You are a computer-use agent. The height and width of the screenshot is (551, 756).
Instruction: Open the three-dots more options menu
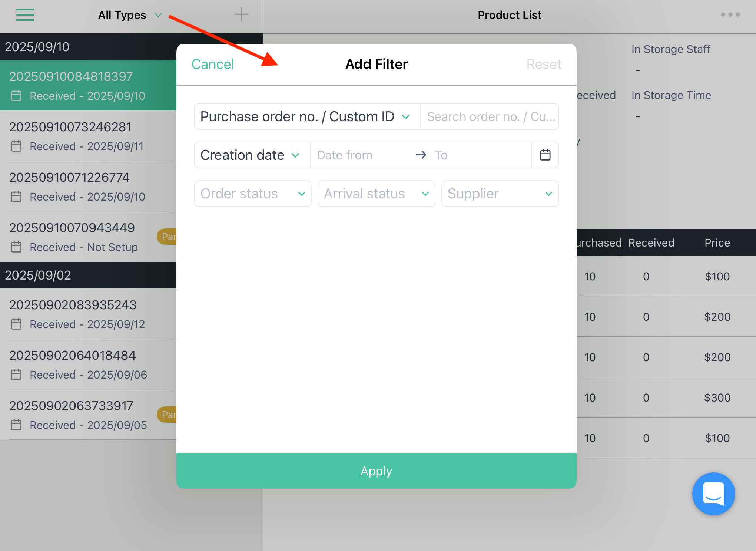pos(730,15)
